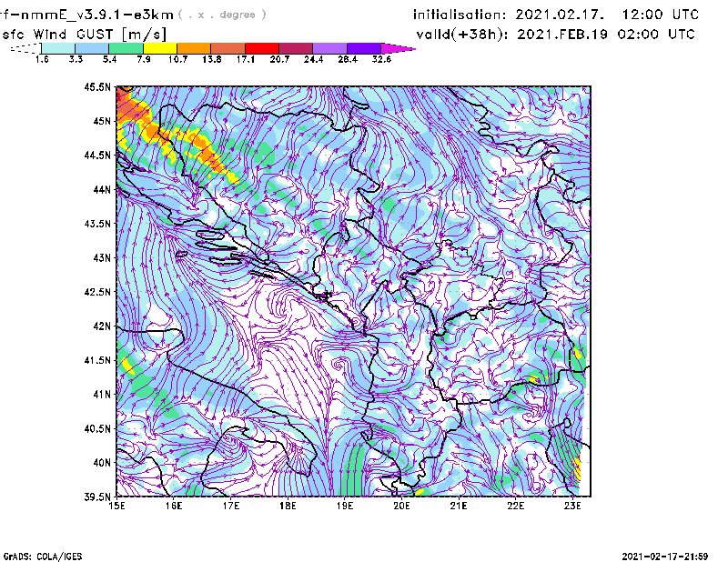Click the '42.5N' latitude label
The image size is (728, 562).
(97, 292)
